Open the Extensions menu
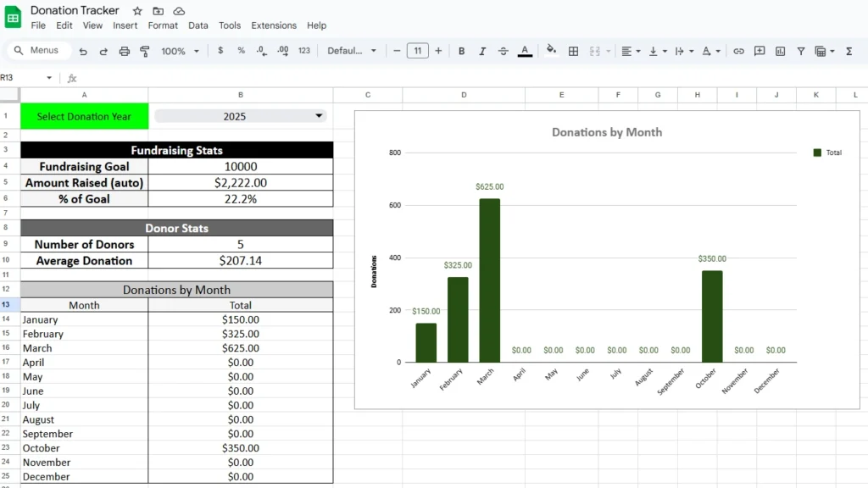868x488 pixels. 274,25
